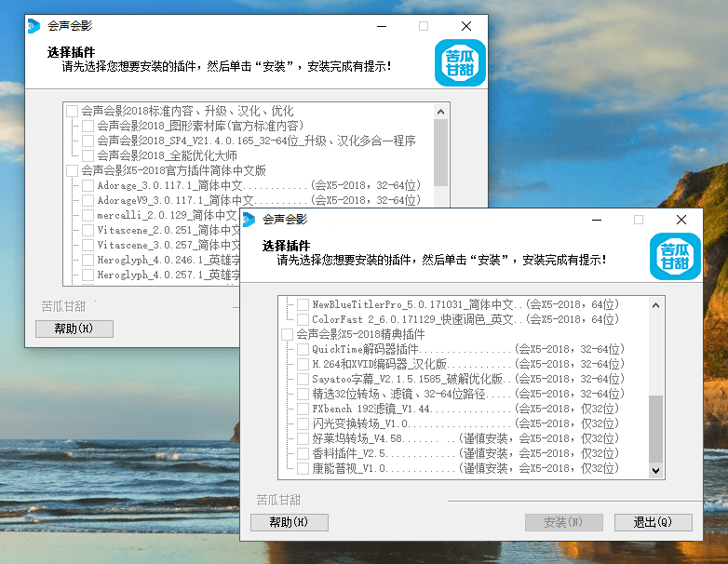Viewport: 728px width, 564px height.
Task: Click scroll up arrow in back window list
Action: pyautogui.click(x=440, y=112)
